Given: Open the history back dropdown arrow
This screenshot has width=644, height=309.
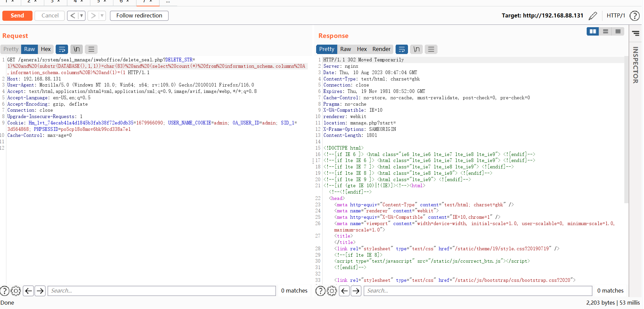Looking at the screenshot, I should (81, 16).
